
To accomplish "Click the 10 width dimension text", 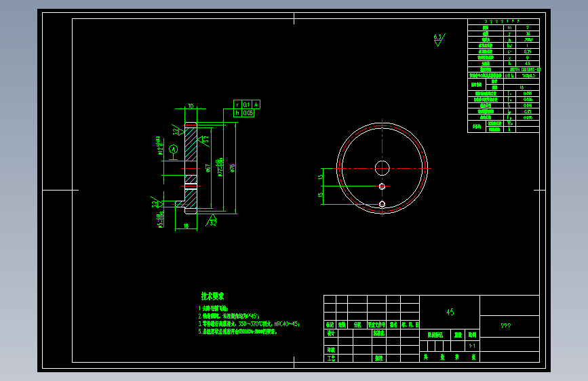I will click(x=191, y=106).
